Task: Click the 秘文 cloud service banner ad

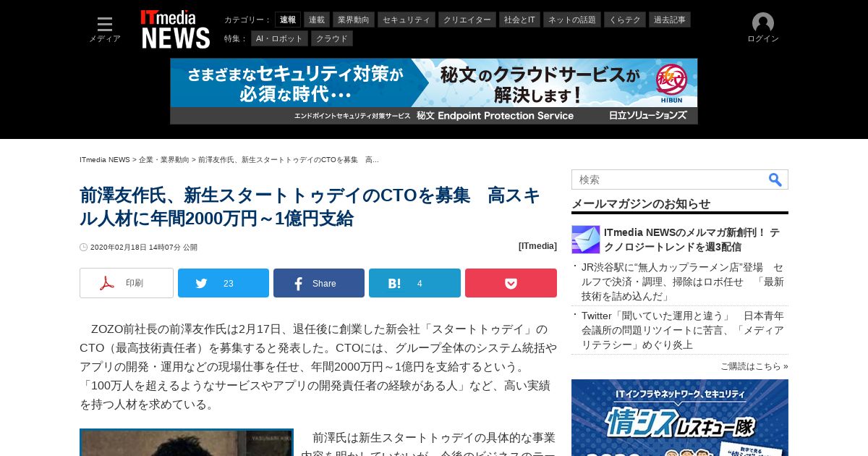Action: coord(434,91)
